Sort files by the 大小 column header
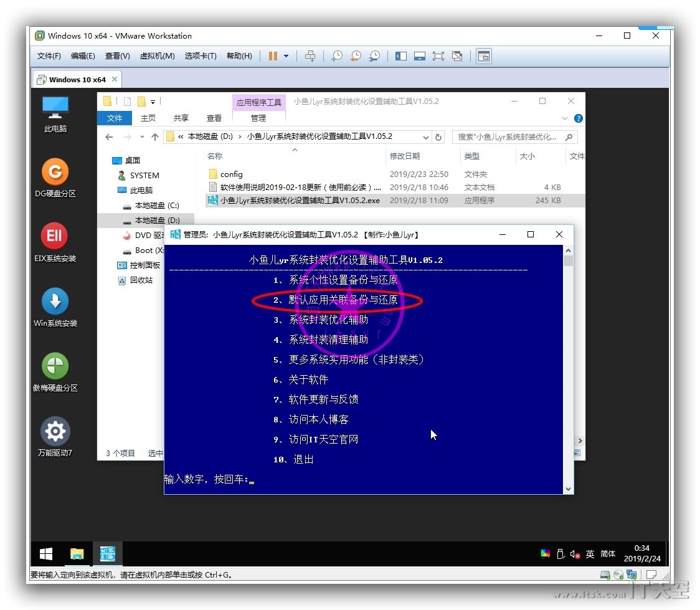The height and width of the screenshot is (610, 700). [x=527, y=156]
